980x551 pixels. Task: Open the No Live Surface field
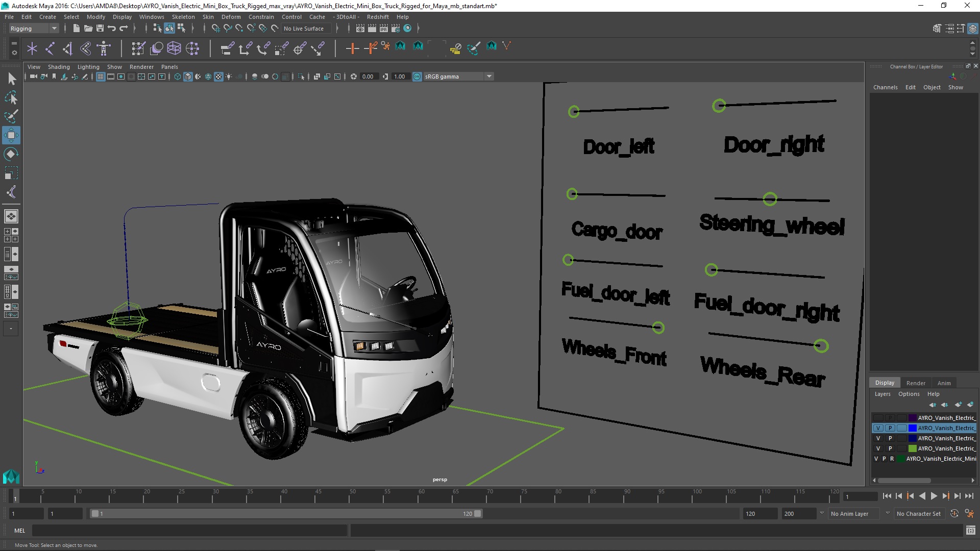click(x=306, y=29)
